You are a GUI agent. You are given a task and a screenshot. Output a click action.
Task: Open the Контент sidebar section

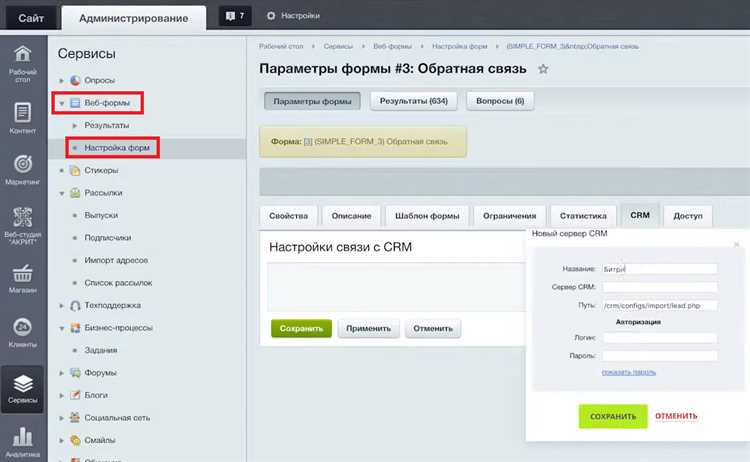pos(22,118)
